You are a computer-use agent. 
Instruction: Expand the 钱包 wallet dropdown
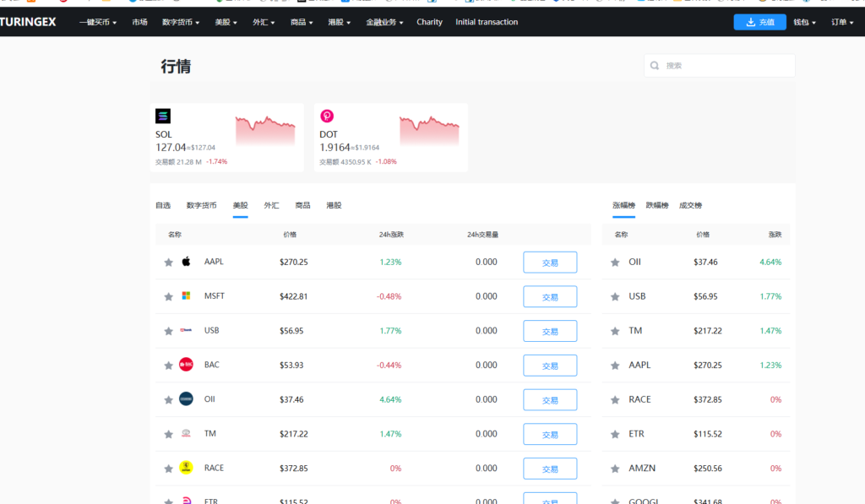(x=804, y=22)
